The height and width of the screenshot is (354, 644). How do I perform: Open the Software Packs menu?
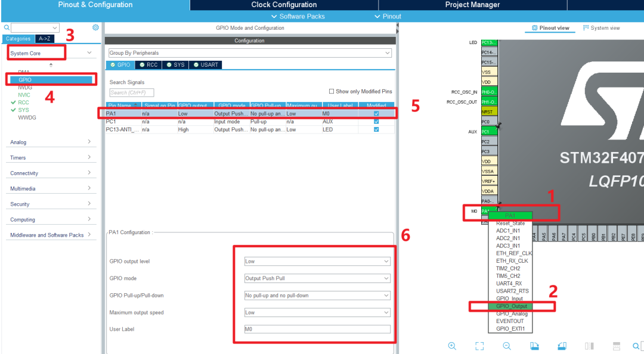coord(298,17)
